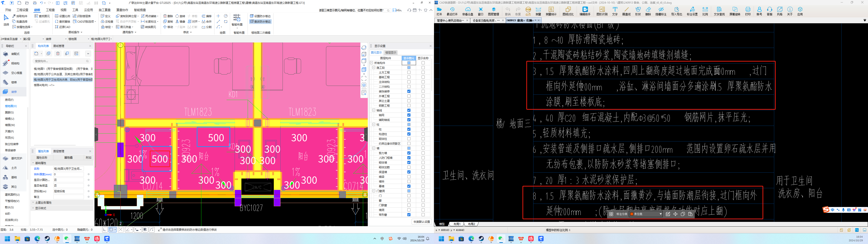
Task: Open the 云应用 ribbon tab
Action: (x=88, y=10)
